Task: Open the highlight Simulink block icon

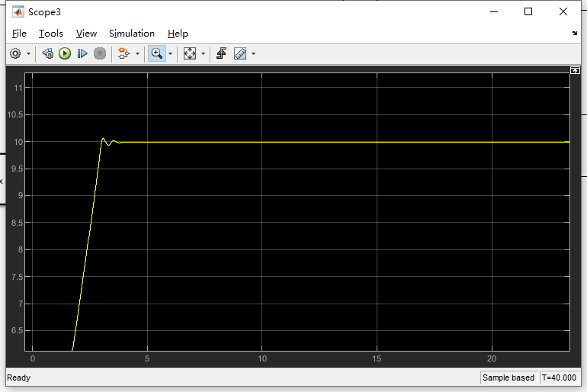Action: (123, 53)
